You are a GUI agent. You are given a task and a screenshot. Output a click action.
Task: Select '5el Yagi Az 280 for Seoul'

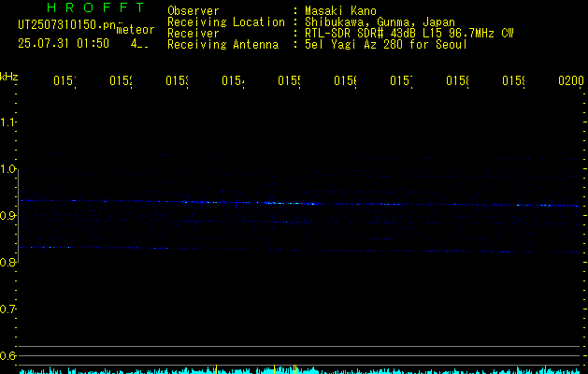(386, 45)
